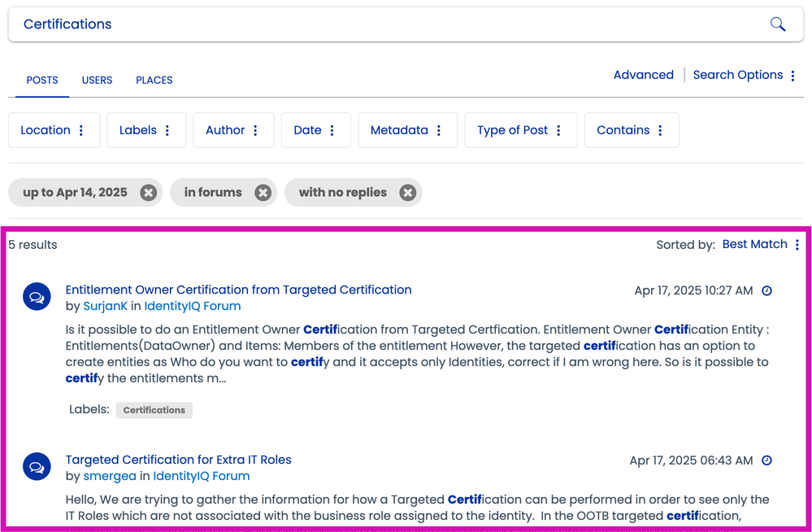Click the forum icon beside Targeted Certification post

tap(37, 468)
